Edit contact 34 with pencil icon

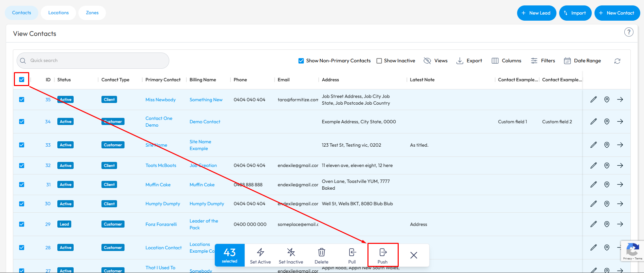593,122
